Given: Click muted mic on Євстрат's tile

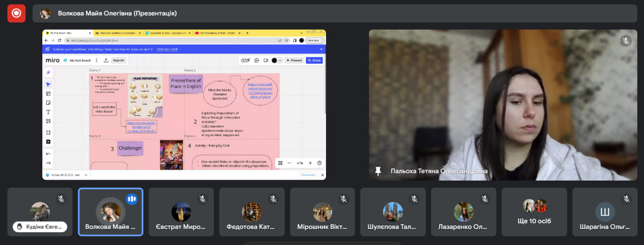Looking at the screenshot, I should click(x=202, y=199).
